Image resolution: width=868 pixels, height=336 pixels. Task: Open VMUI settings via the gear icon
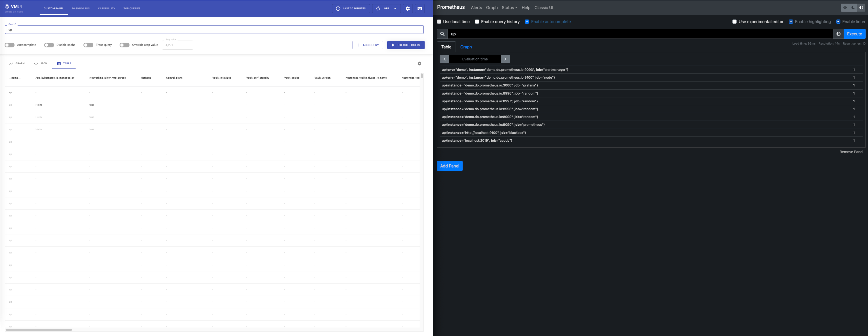click(x=408, y=8)
